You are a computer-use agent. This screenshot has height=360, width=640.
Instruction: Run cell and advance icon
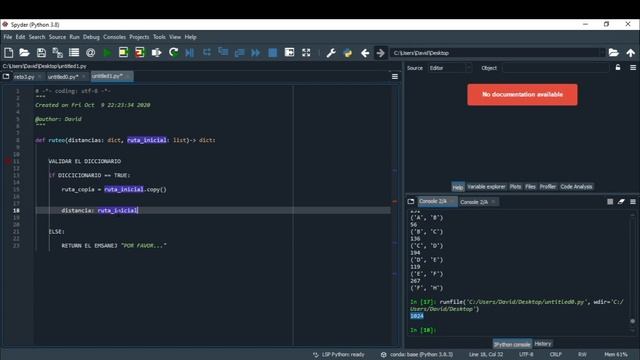pyautogui.click(x=140, y=53)
